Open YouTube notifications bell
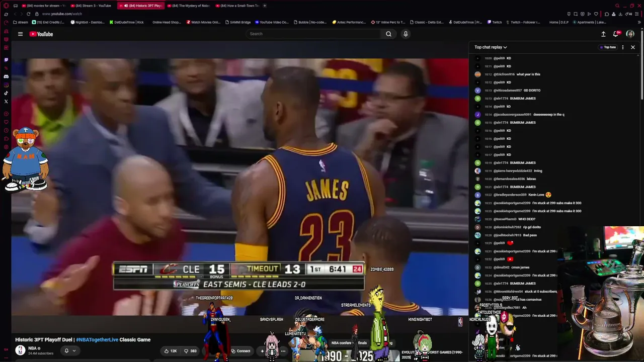 tap(615, 34)
